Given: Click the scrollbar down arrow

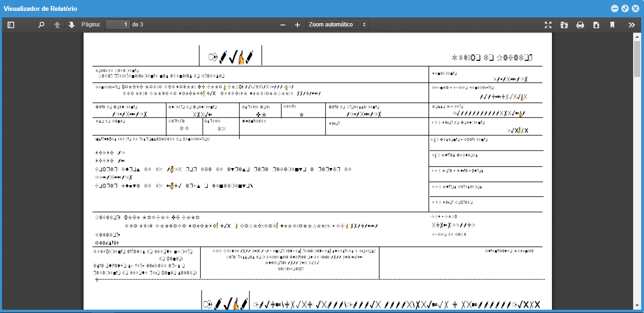Looking at the screenshot, I should click(637, 306).
